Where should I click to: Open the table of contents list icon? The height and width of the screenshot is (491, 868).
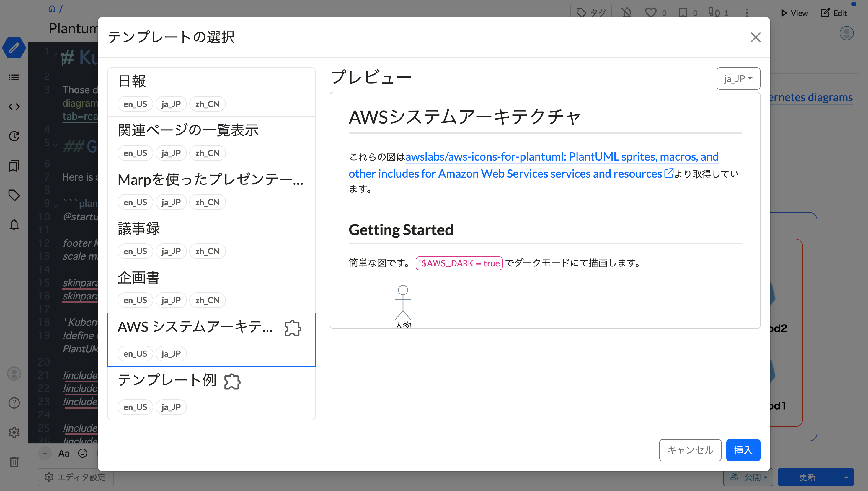click(x=14, y=77)
